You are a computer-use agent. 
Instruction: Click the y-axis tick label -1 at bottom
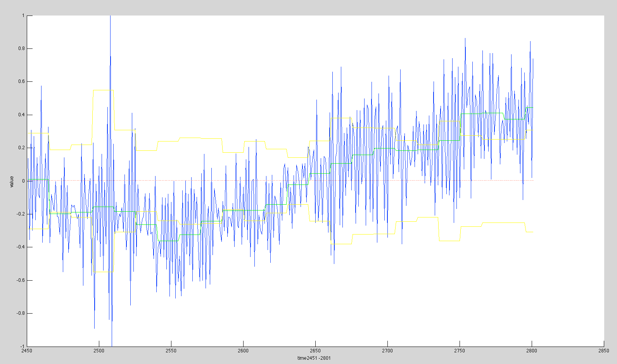22,346
